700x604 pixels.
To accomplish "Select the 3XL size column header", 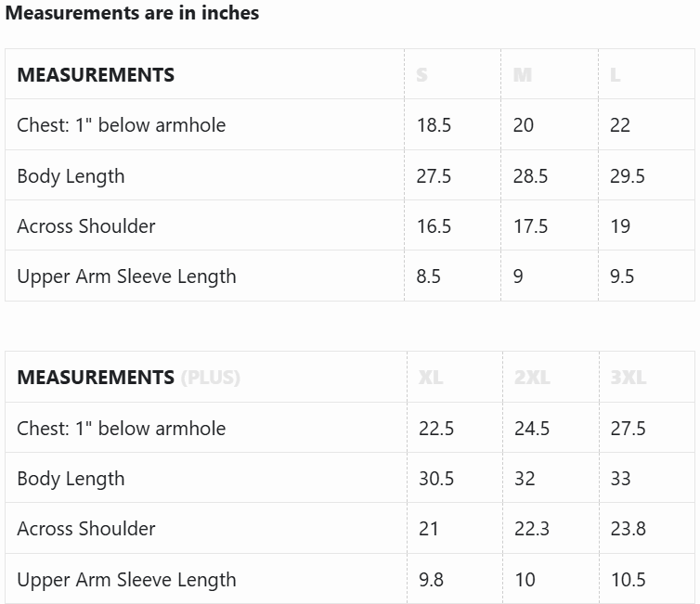I will 629,378.
